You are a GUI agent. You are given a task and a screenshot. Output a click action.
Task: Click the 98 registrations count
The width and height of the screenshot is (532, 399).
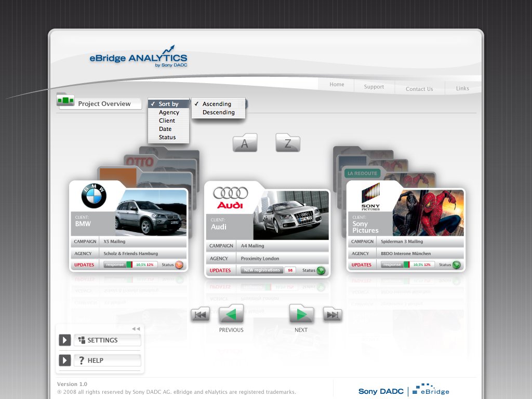pos(290,270)
